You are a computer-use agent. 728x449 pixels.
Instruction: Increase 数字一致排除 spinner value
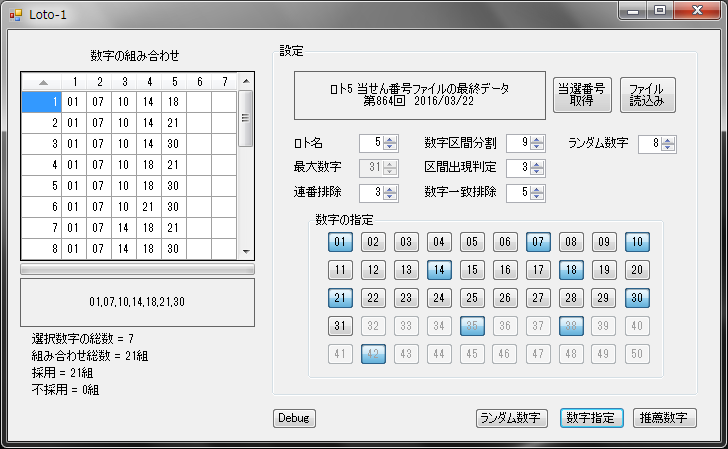coord(537,189)
